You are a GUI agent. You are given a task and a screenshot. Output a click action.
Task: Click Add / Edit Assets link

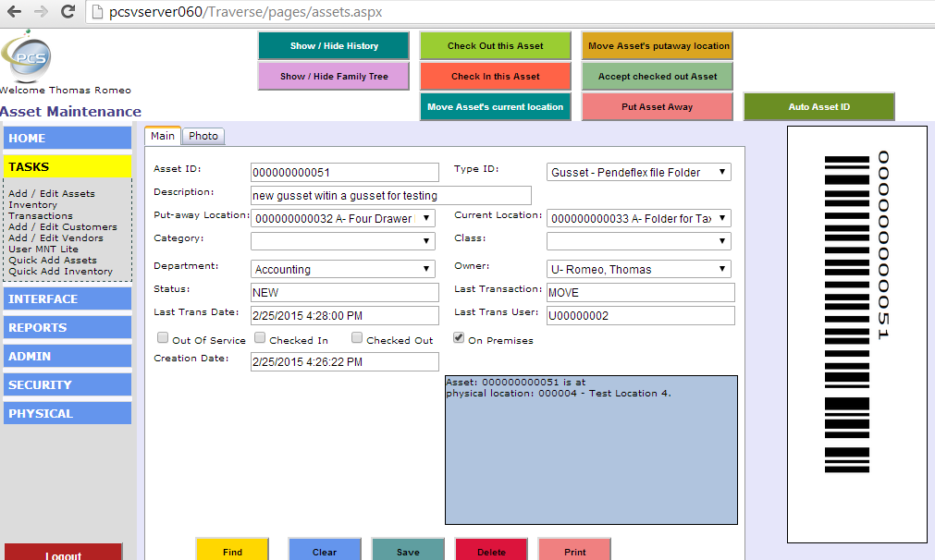[x=51, y=194]
